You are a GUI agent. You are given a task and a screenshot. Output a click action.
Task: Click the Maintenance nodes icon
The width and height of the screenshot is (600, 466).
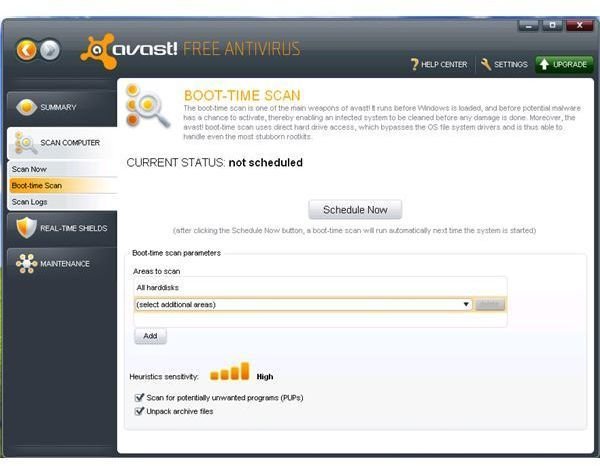click(26, 264)
